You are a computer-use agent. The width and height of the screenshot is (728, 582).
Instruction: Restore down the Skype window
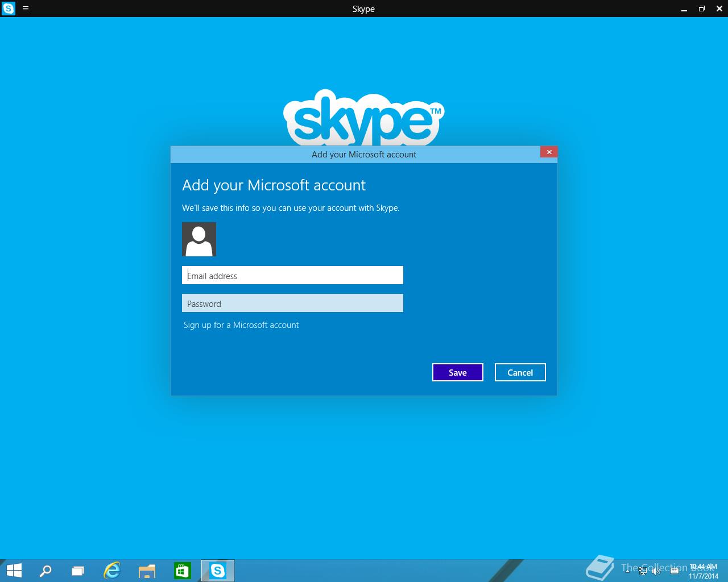701,9
